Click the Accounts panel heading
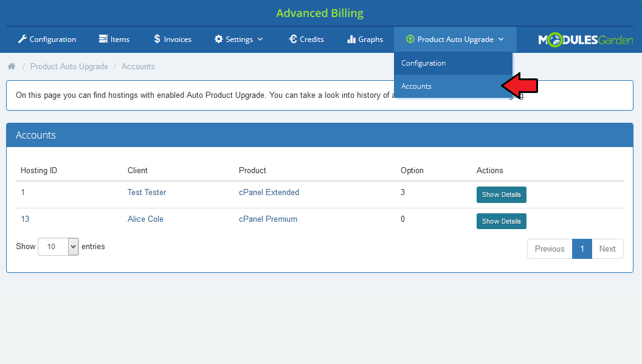The image size is (642, 364). (x=36, y=135)
